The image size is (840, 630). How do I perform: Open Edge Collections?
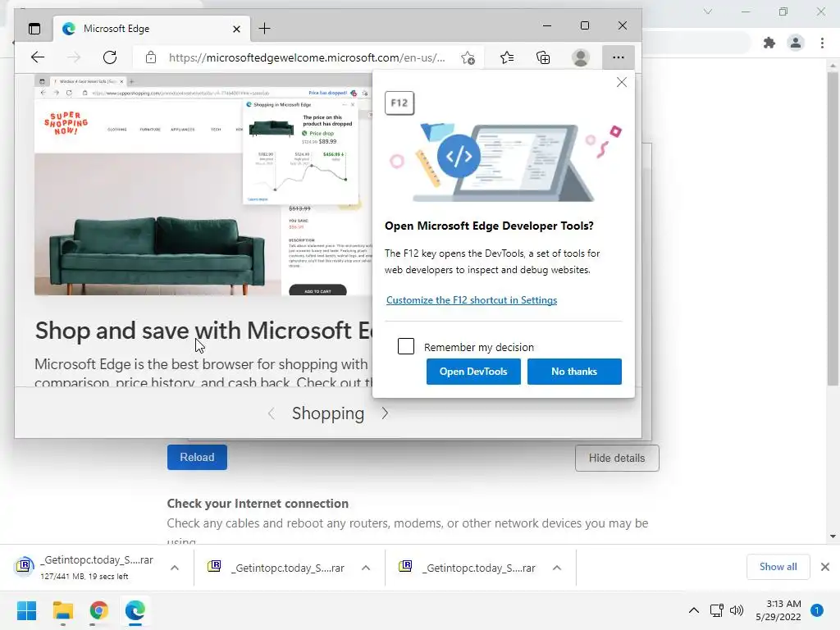[x=543, y=57]
